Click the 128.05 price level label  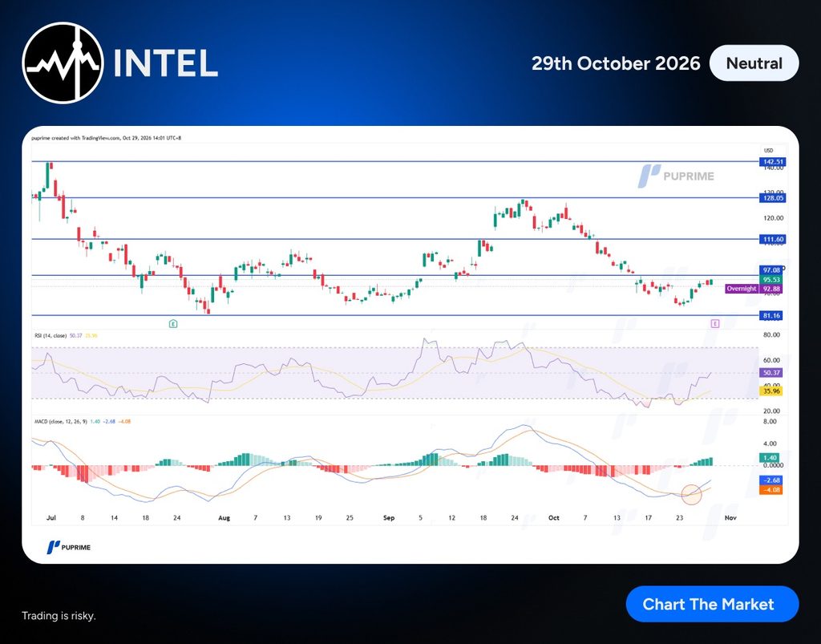point(773,198)
